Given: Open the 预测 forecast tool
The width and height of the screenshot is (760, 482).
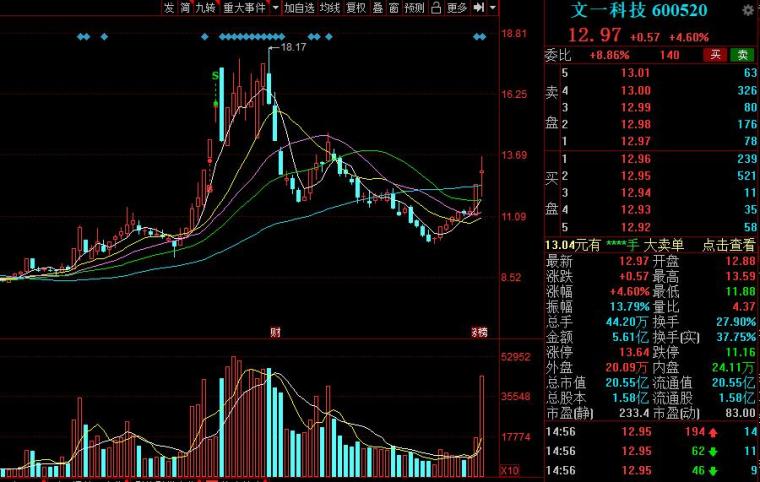Looking at the screenshot, I should [x=414, y=8].
